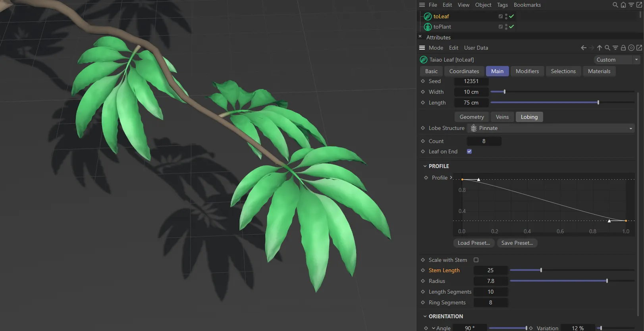Click the Seed value field
The image size is (644, 331).
471,81
